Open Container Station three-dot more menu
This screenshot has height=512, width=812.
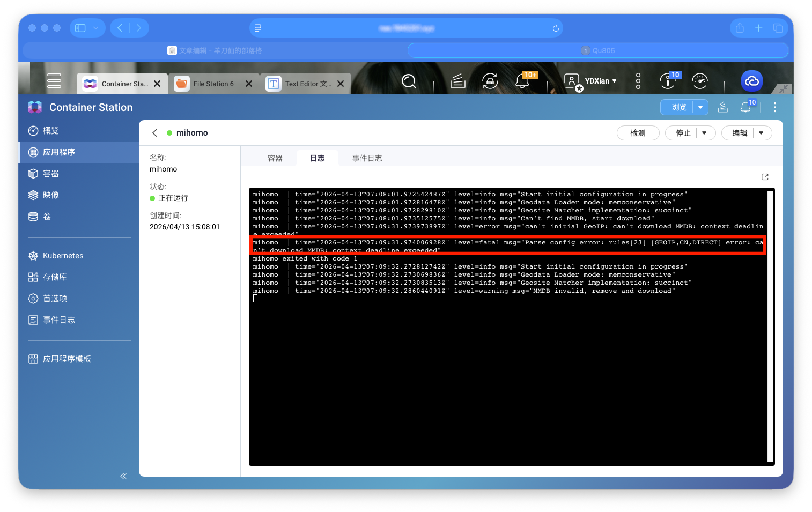click(774, 107)
